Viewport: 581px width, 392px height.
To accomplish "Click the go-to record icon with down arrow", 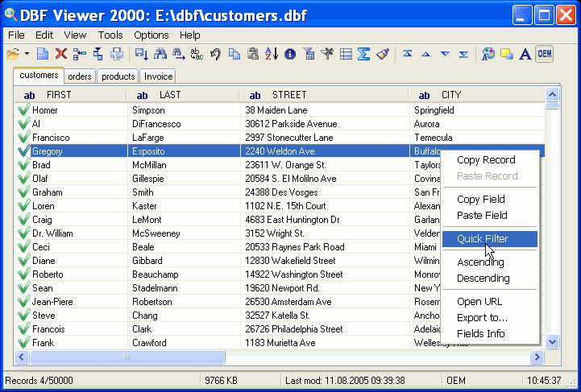I will pyautogui.click(x=142, y=54).
